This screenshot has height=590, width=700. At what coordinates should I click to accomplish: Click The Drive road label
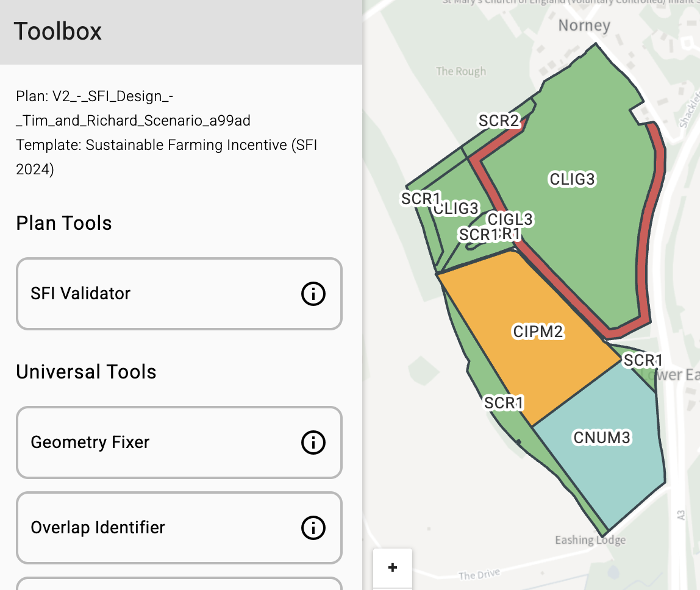click(479, 574)
